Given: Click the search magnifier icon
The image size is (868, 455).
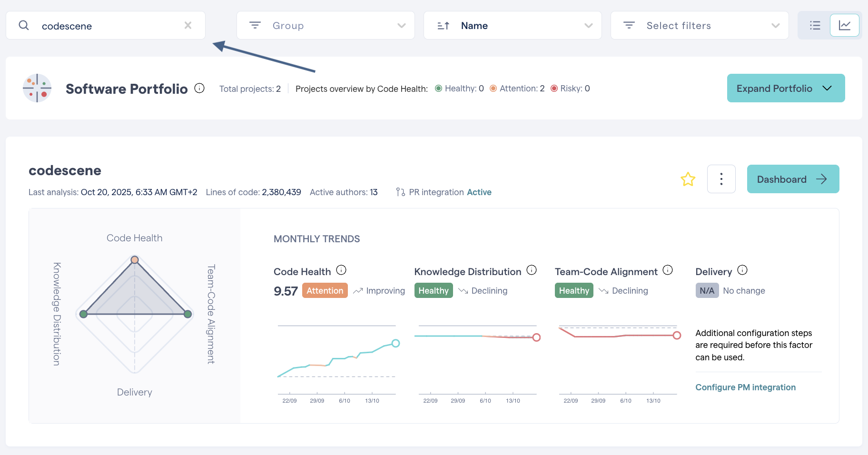Looking at the screenshot, I should 23,25.
